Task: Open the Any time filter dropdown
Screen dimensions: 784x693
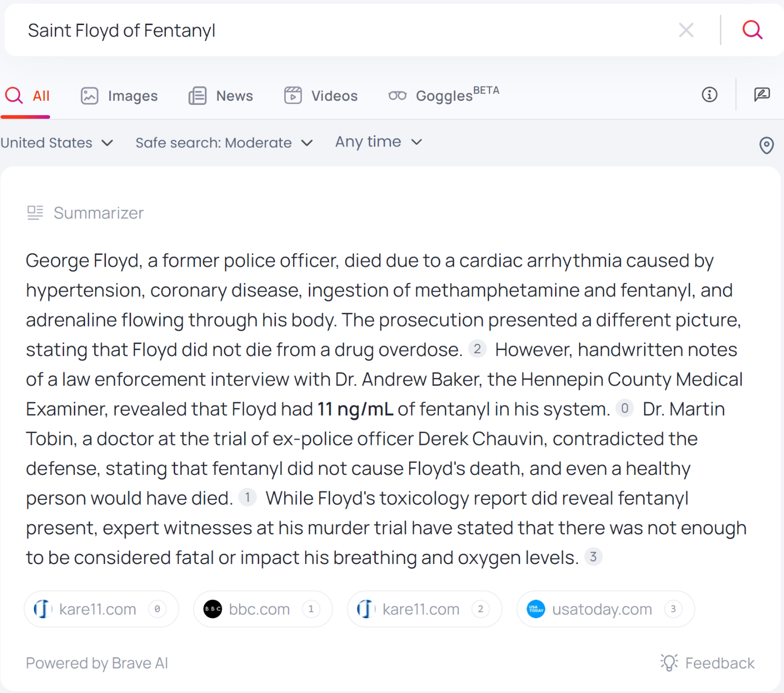Action: [378, 142]
